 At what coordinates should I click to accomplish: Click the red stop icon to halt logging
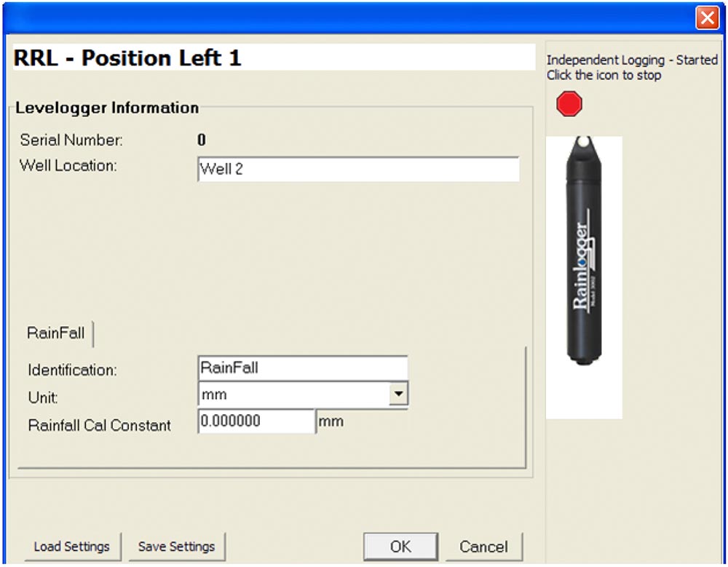(x=570, y=103)
